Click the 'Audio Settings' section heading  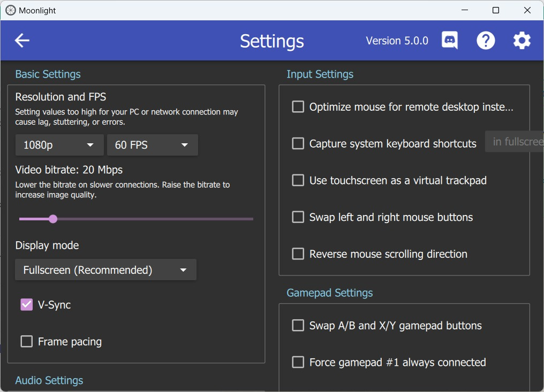49,381
